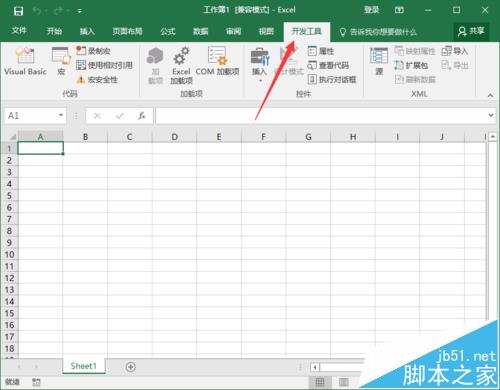Screen dimensions: 500x390
Task: Select column D header
Action: point(174,137)
